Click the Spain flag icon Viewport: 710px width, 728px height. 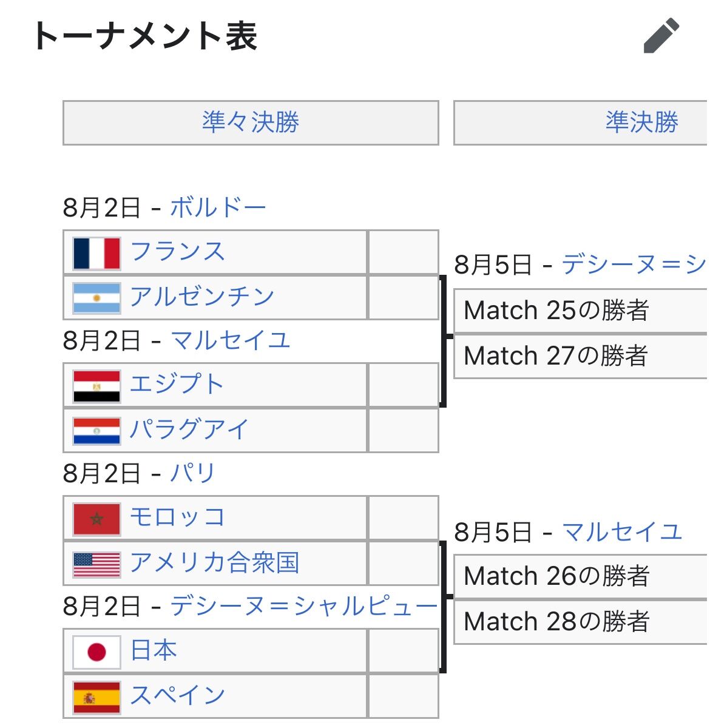pos(96,696)
